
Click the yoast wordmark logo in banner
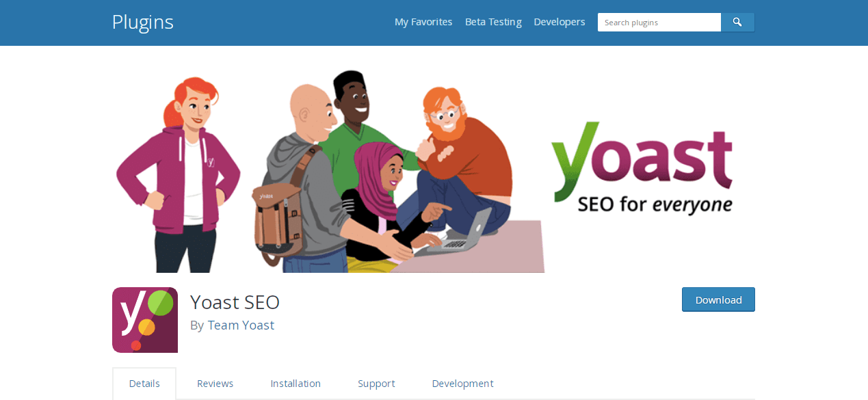tap(642, 159)
